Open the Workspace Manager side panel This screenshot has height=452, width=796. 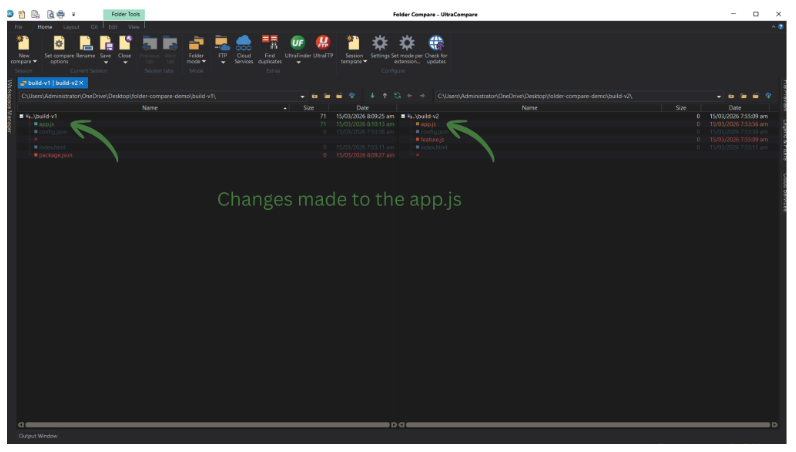[x=10, y=106]
